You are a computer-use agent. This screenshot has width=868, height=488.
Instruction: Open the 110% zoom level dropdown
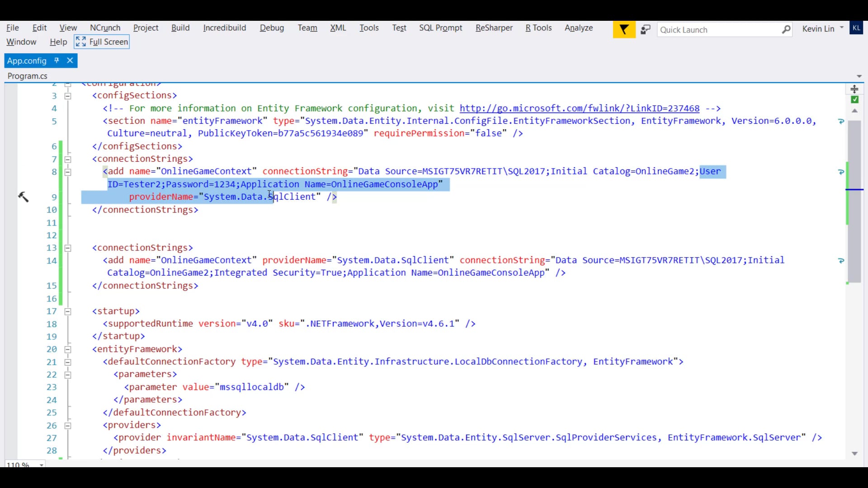coord(41,465)
